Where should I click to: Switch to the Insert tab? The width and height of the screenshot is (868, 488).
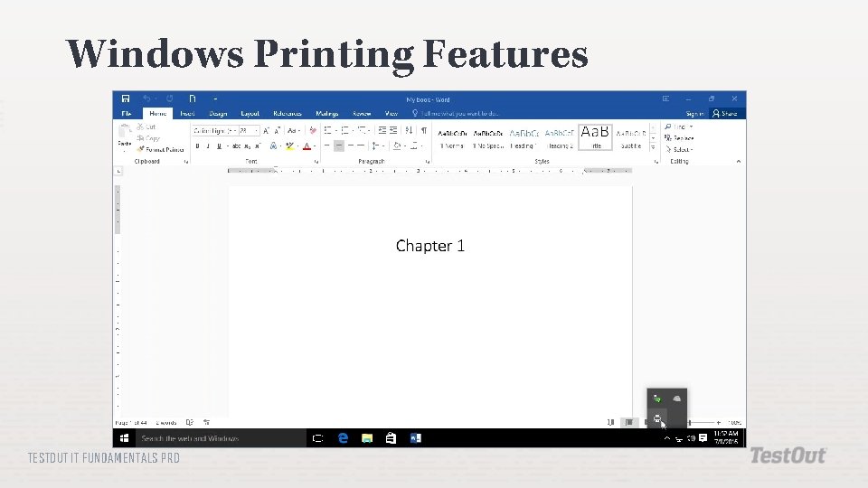tap(187, 114)
